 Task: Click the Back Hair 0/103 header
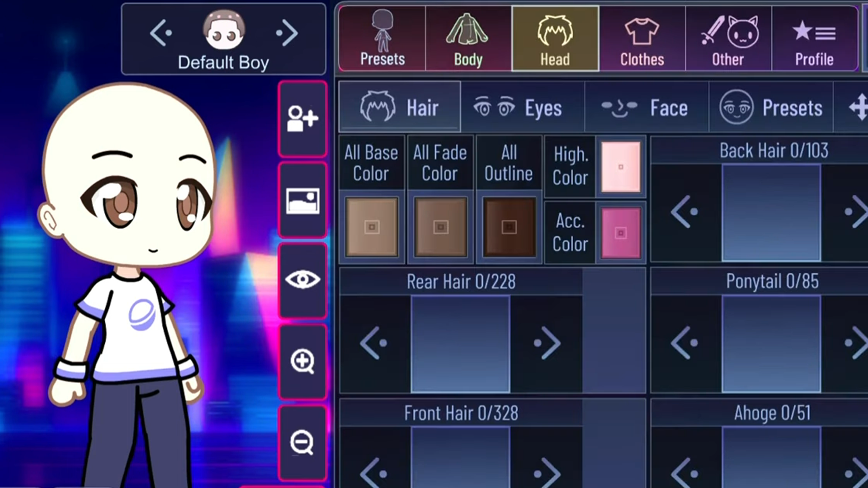click(774, 150)
